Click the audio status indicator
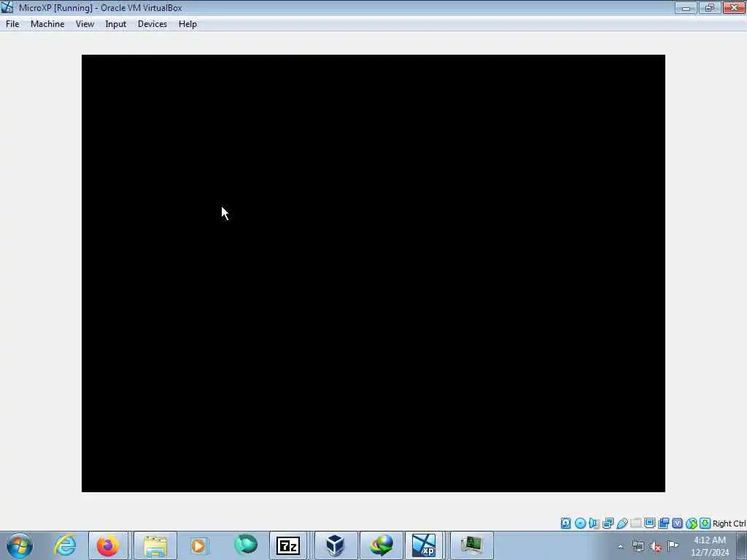The width and height of the screenshot is (747, 560). (594, 524)
